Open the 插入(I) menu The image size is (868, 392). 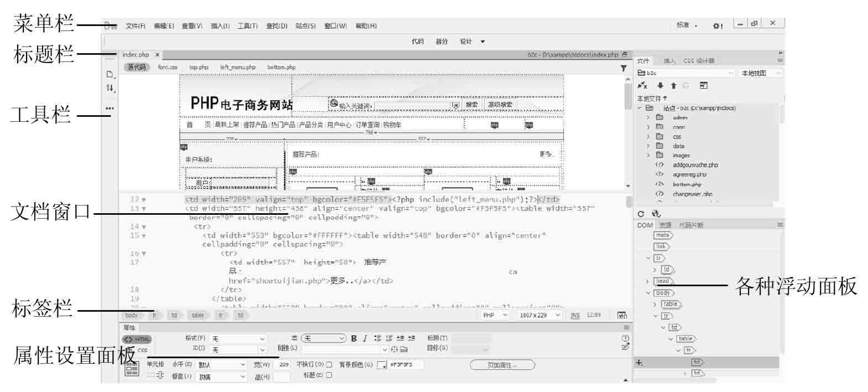coord(220,26)
